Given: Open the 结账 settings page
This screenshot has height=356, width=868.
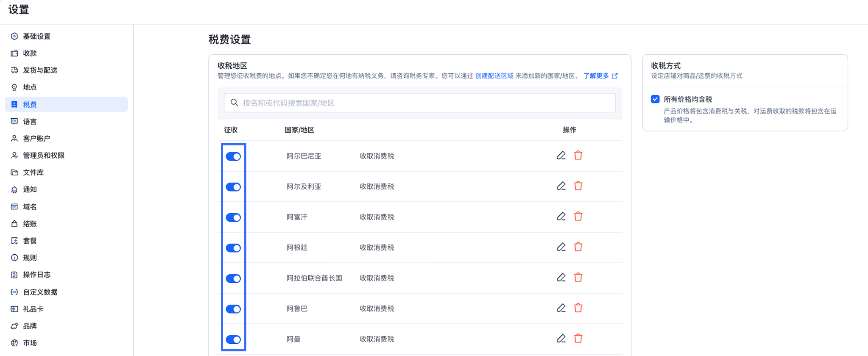Looking at the screenshot, I should (x=66, y=224).
